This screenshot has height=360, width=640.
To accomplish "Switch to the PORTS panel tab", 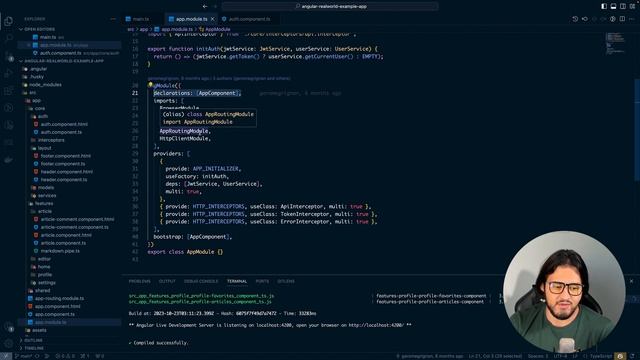I will [x=262, y=281].
